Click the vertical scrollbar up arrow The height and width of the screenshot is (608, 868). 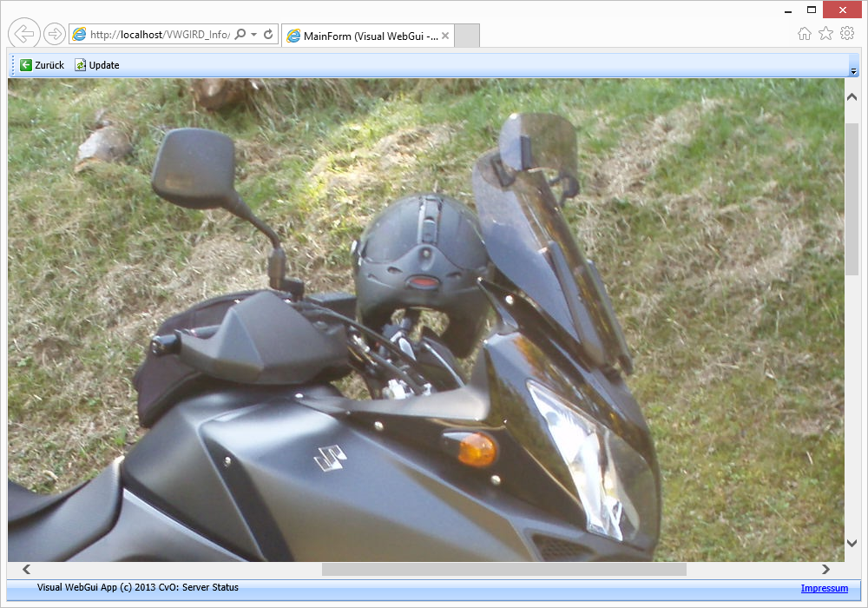pyautogui.click(x=852, y=97)
